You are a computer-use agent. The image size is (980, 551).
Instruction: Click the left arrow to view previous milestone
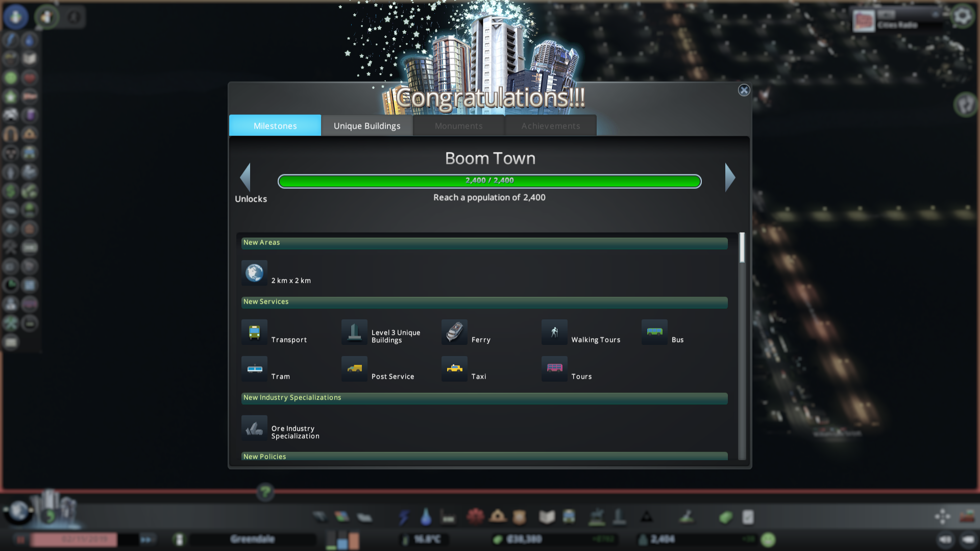coord(247,178)
